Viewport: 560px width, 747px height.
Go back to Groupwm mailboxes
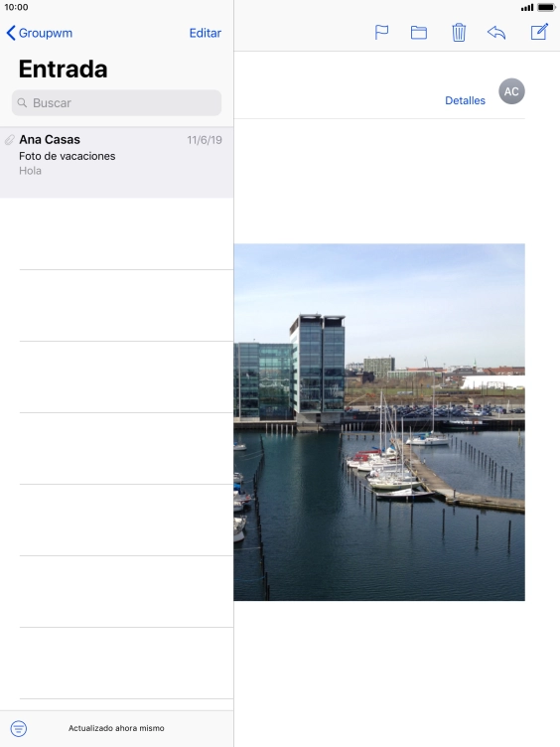[39, 33]
